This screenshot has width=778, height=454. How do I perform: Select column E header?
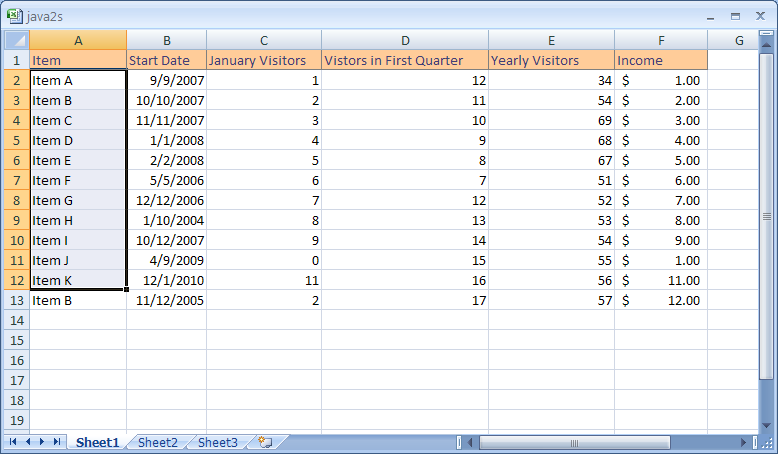coord(551,40)
